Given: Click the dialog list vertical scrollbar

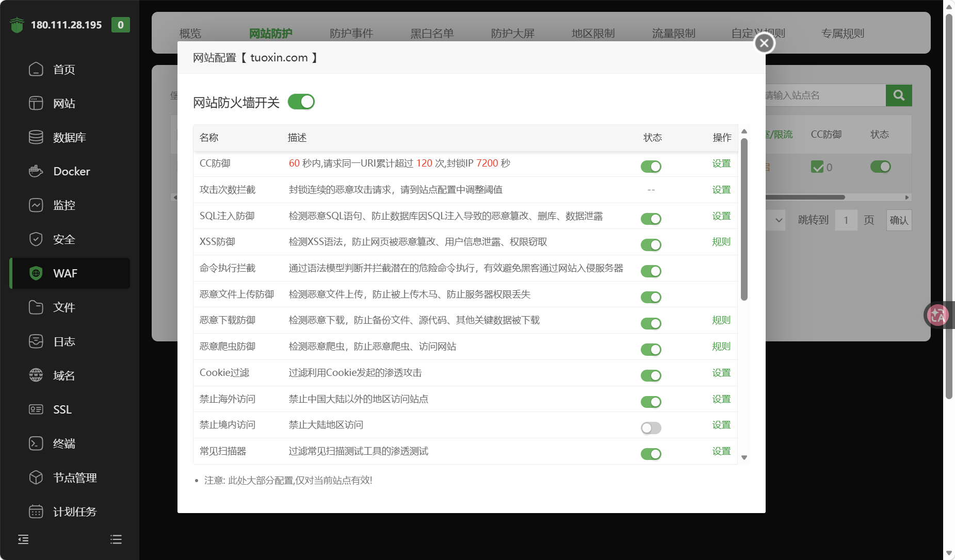Looking at the screenshot, I should [744, 219].
